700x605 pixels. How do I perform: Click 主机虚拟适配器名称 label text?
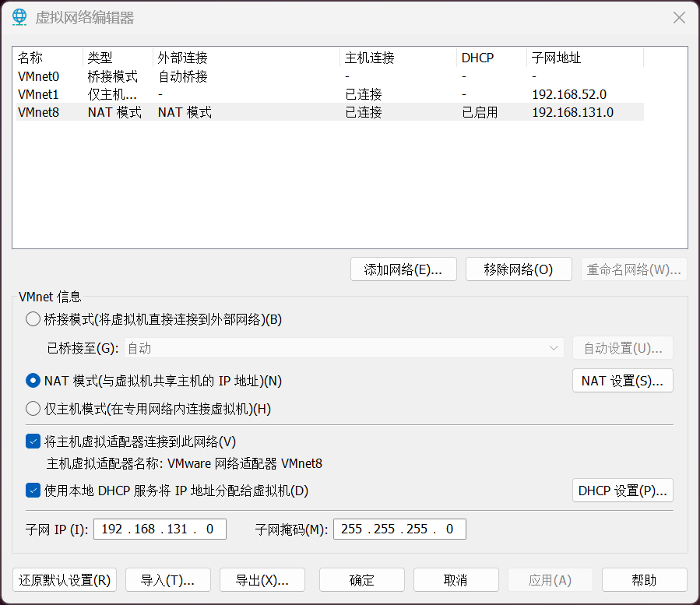coord(104,463)
